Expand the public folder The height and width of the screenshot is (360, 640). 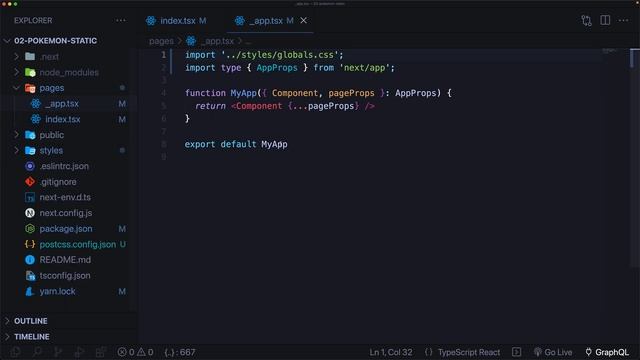click(17, 135)
